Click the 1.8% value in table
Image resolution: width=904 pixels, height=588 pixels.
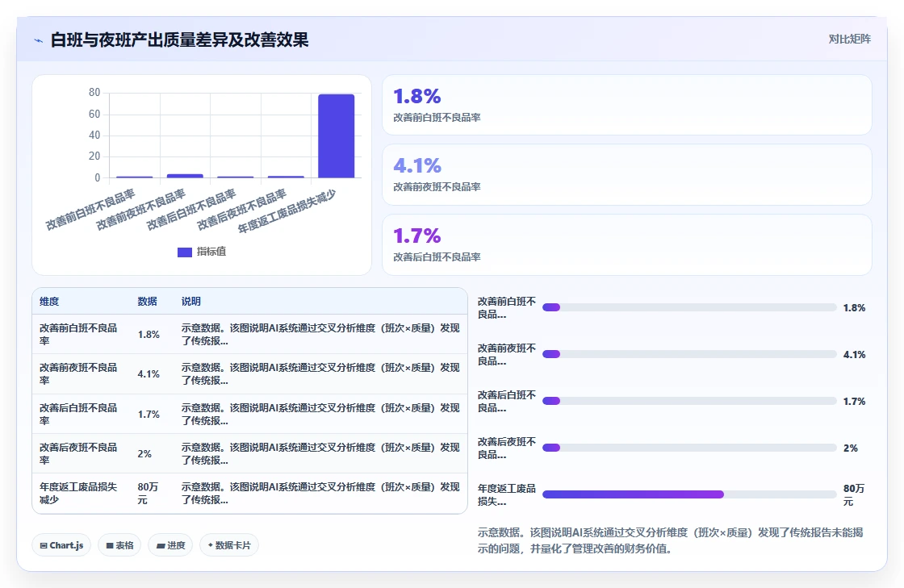pos(149,334)
